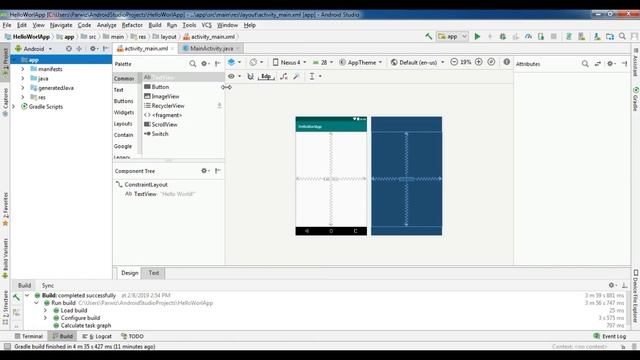The image size is (640, 360).
Task: Click the project panel scroll-from-source target icon
Action: click(69, 49)
